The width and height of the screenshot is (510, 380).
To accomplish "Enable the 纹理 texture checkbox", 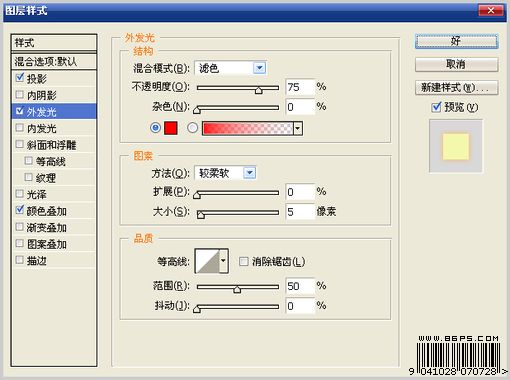I will (x=29, y=177).
